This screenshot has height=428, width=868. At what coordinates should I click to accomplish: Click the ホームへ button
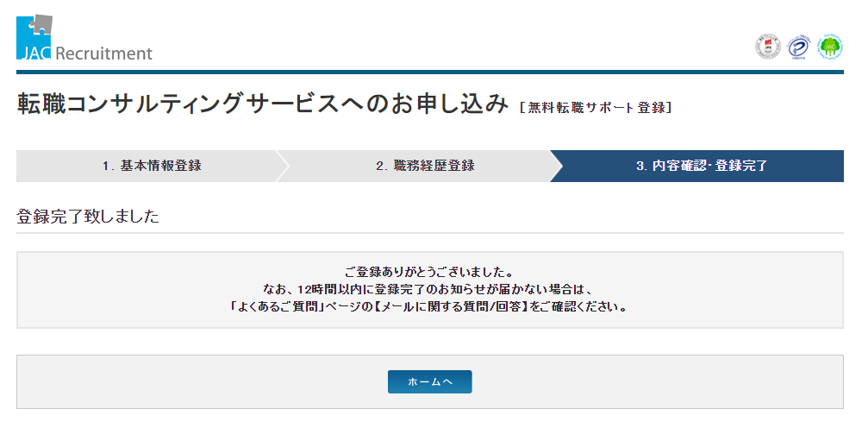click(430, 382)
